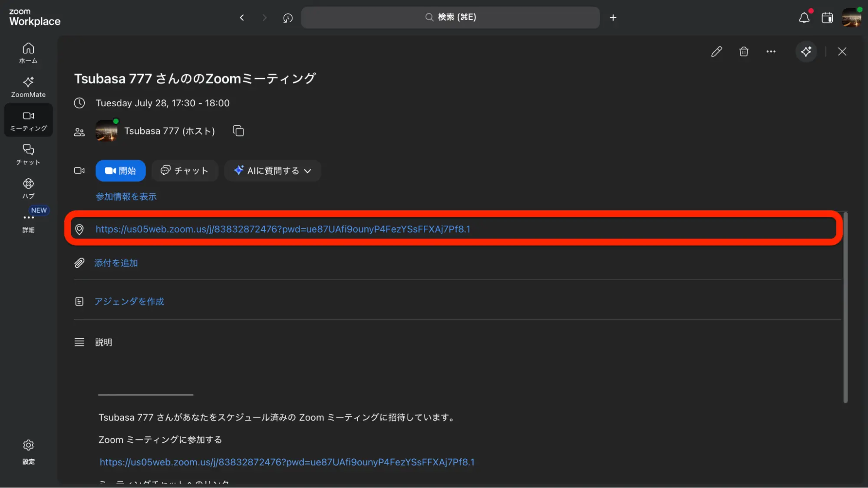
Task: Open the three-dot more options menu
Action: (771, 52)
